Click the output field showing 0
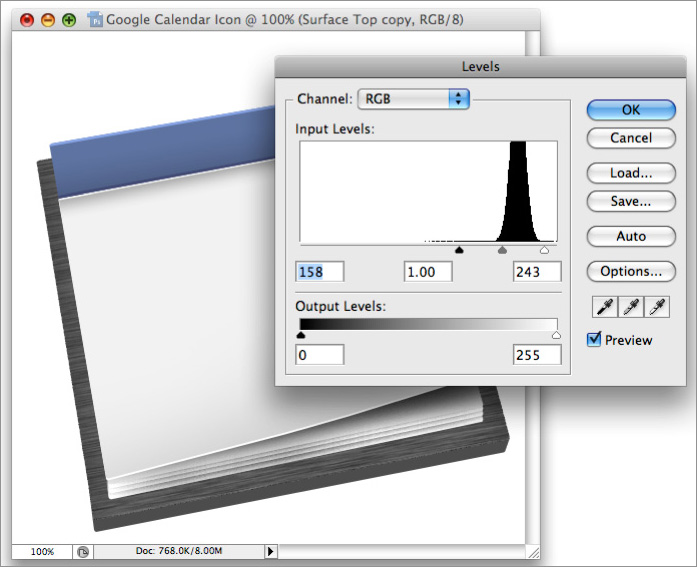697x567 pixels. point(320,355)
